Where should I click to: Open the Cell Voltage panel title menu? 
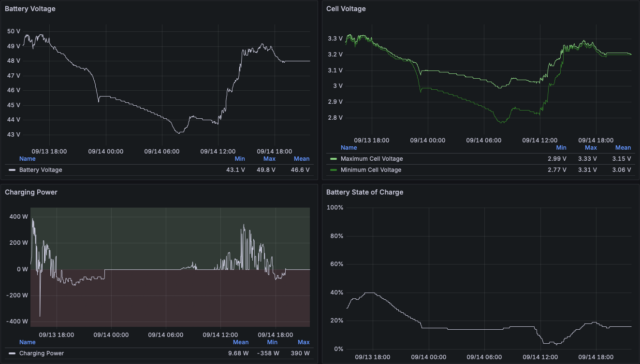[x=346, y=9]
